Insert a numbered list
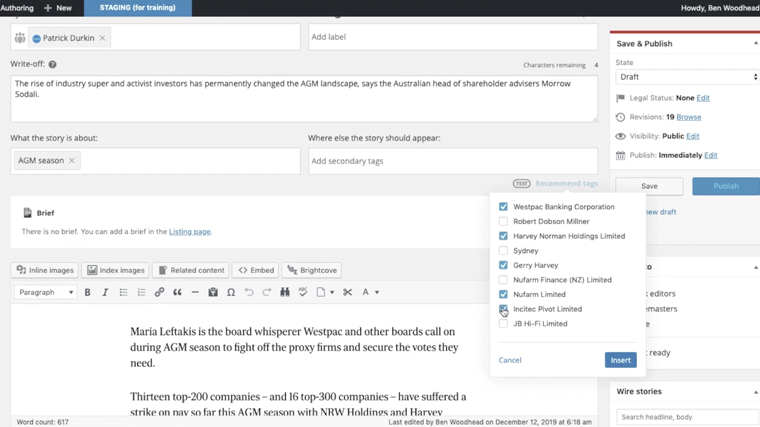760x427 pixels. [141, 292]
